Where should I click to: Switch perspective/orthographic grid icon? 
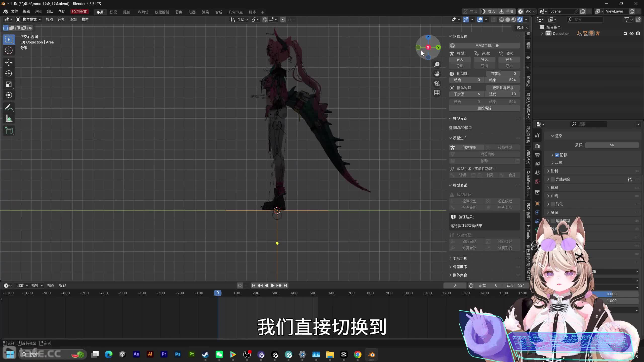pyautogui.click(x=437, y=93)
